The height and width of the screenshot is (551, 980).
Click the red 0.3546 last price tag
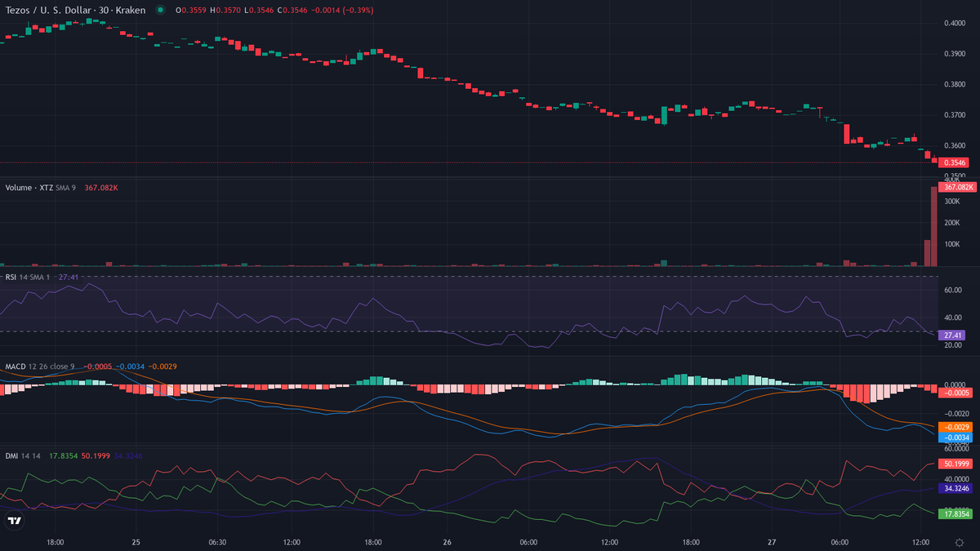pos(954,162)
